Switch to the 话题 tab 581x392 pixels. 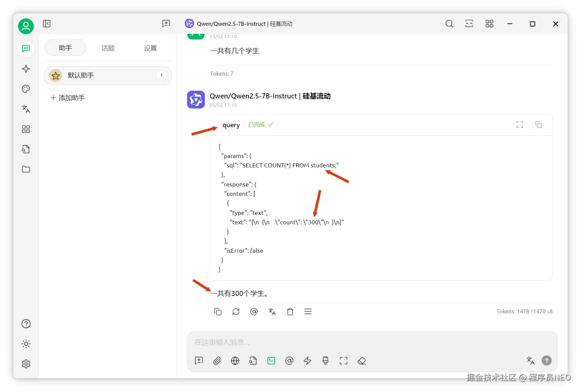pyautogui.click(x=108, y=48)
